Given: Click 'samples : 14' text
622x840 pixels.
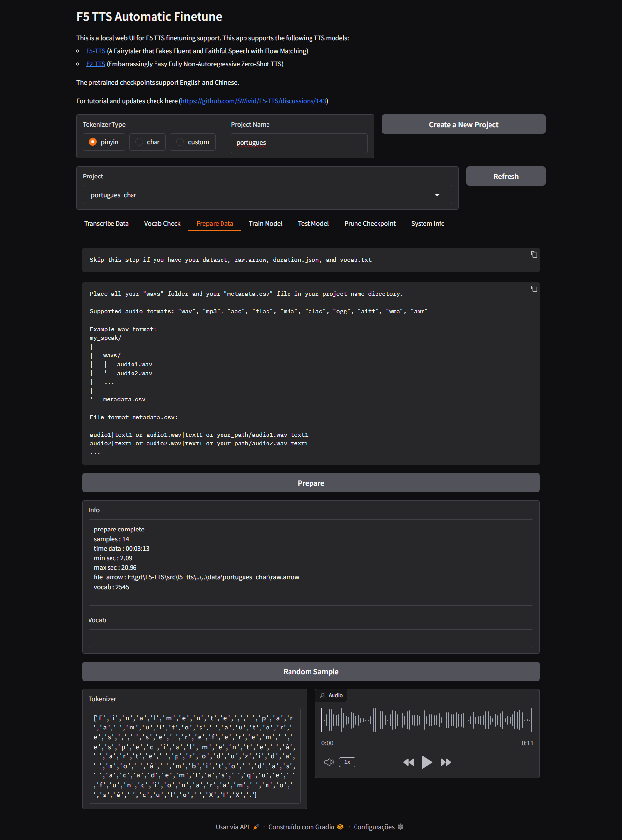Looking at the screenshot, I should point(111,539).
